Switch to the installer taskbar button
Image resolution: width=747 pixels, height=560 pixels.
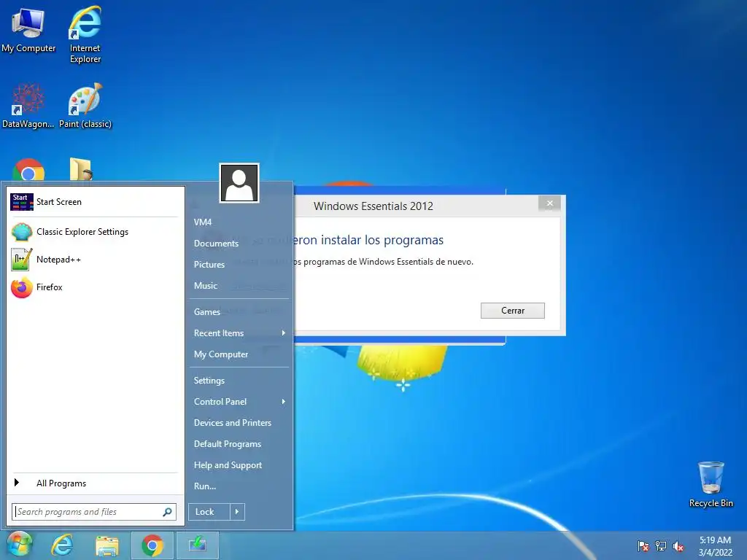point(197,545)
